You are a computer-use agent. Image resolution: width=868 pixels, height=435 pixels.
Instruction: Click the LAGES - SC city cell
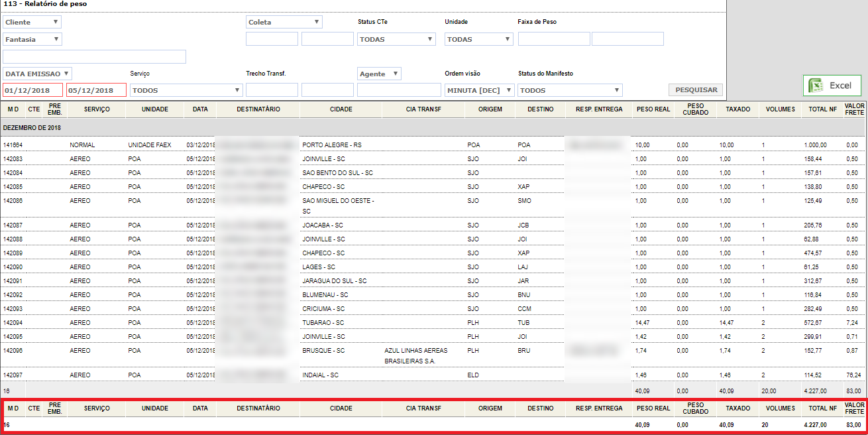coord(318,267)
